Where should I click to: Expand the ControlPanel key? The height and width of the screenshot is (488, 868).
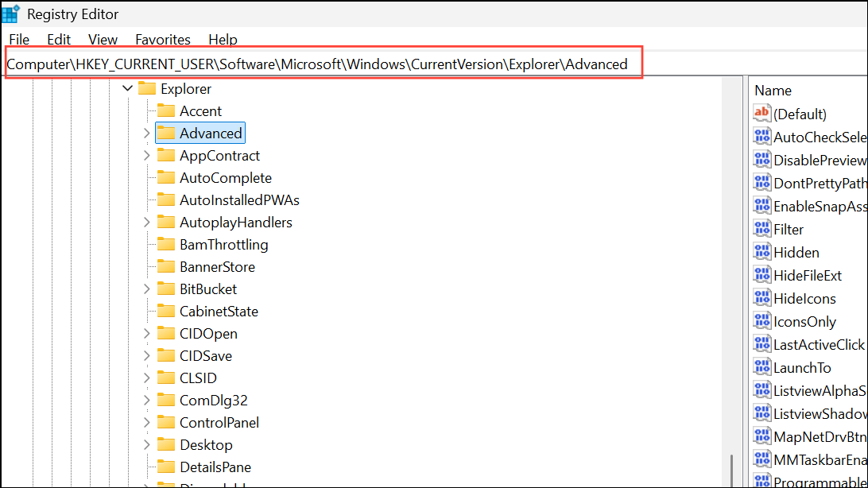point(147,423)
